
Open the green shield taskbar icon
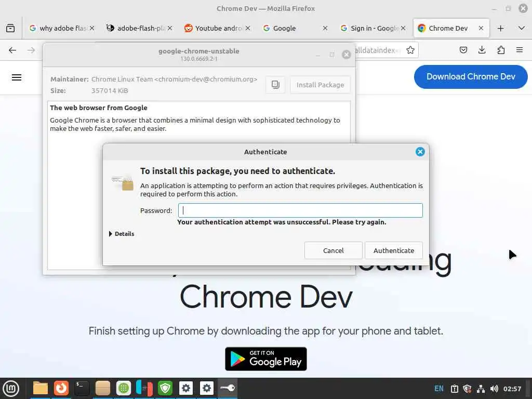(x=165, y=388)
